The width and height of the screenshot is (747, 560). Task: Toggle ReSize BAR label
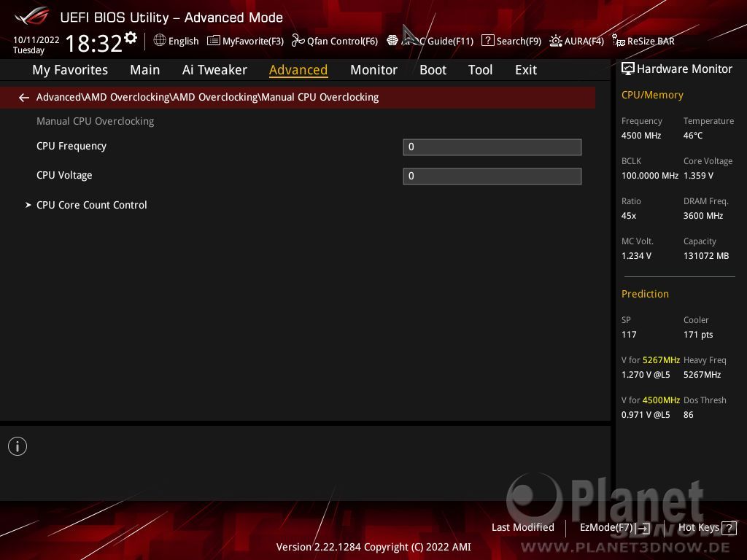[x=651, y=41]
